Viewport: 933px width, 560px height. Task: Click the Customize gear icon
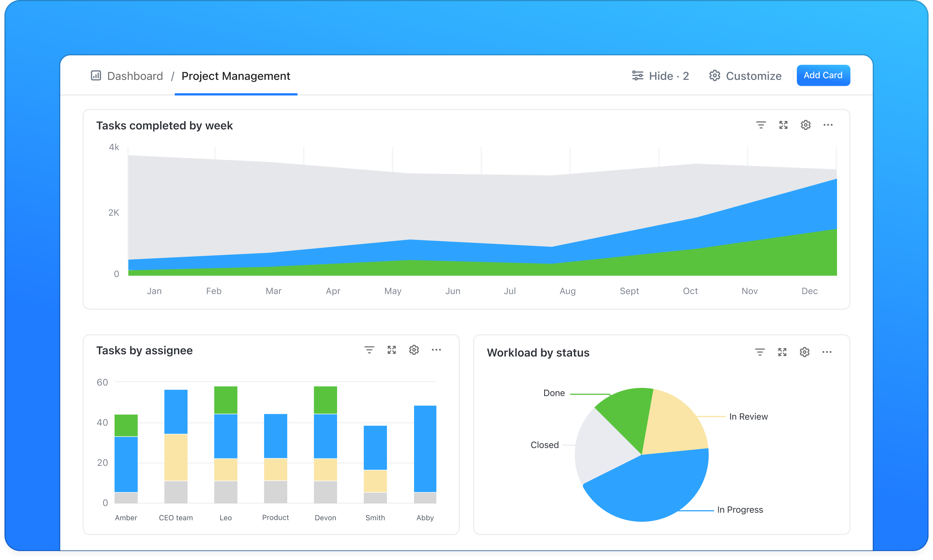(714, 75)
